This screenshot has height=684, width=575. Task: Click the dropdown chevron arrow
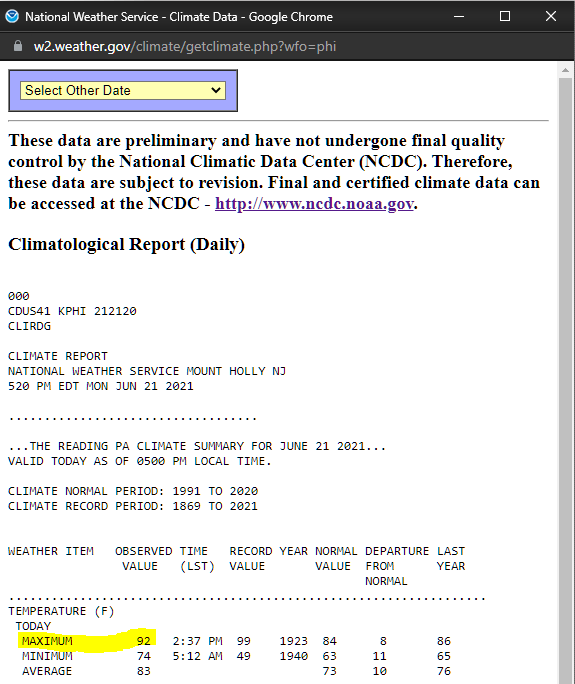click(216, 90)
